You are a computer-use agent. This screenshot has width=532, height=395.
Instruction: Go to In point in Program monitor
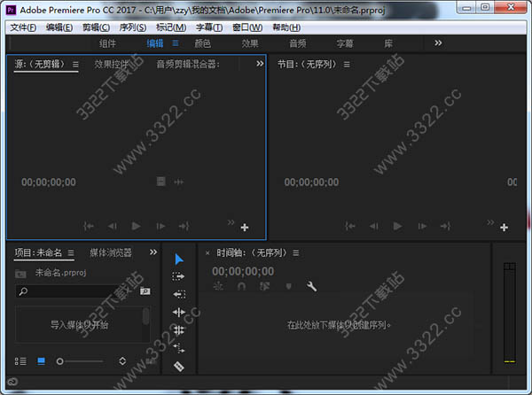(350, 226)
